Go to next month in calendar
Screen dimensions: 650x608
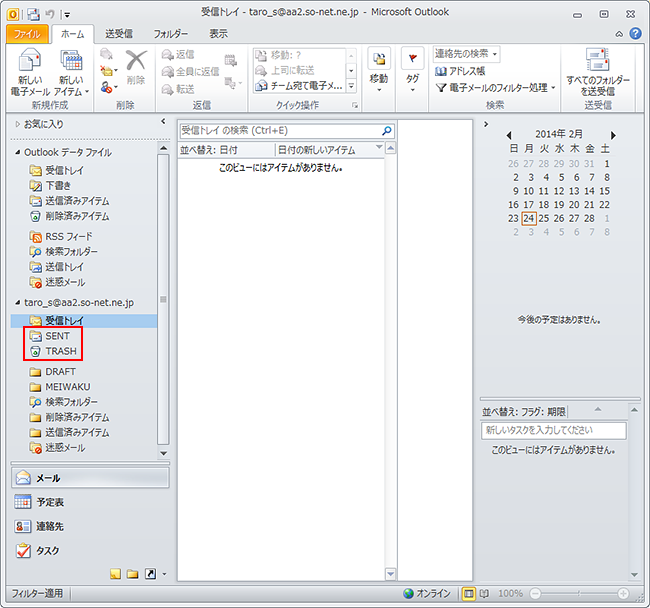(x=613, y=134)
